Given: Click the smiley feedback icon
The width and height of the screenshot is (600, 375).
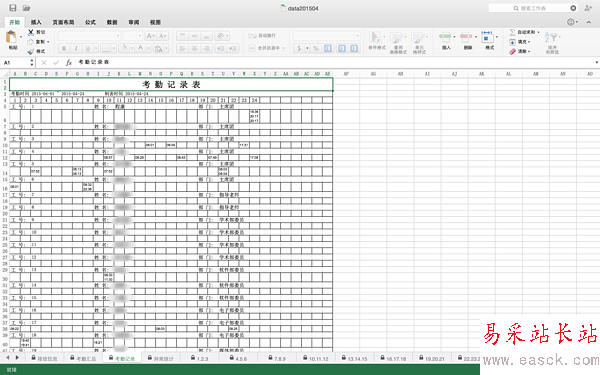Looking at the screenshot, I should pos(571,22).
